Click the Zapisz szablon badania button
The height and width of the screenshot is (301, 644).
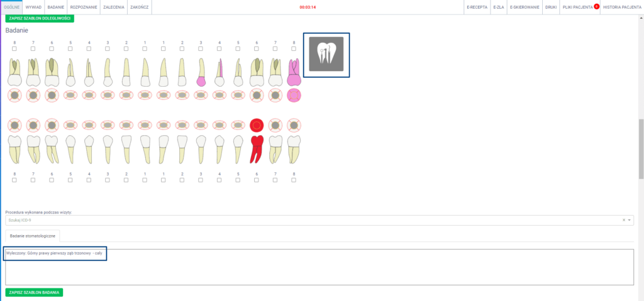tap(34, 292)
